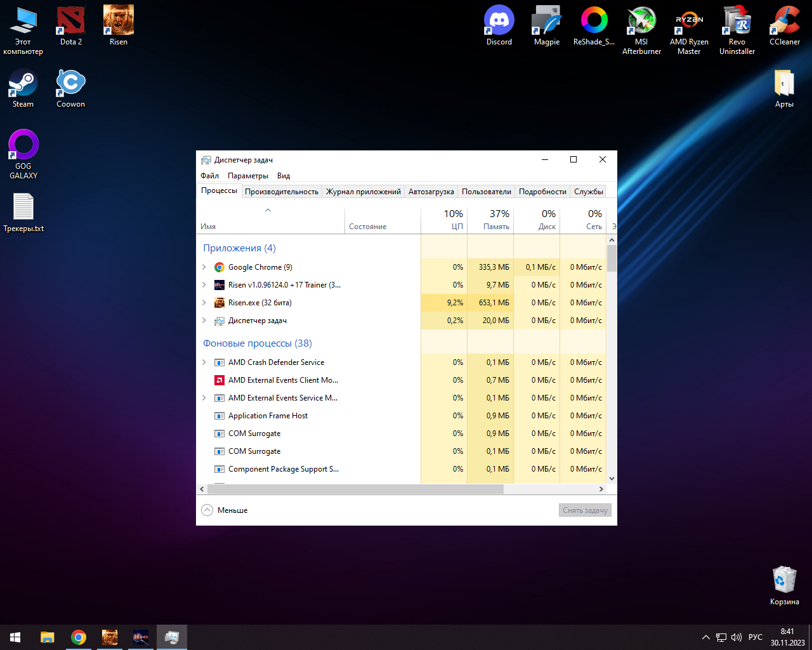The height and width of the screenshot is (650, 812).
Task: Expand the Google Chrome process group
Action: [x=204, y=267]
